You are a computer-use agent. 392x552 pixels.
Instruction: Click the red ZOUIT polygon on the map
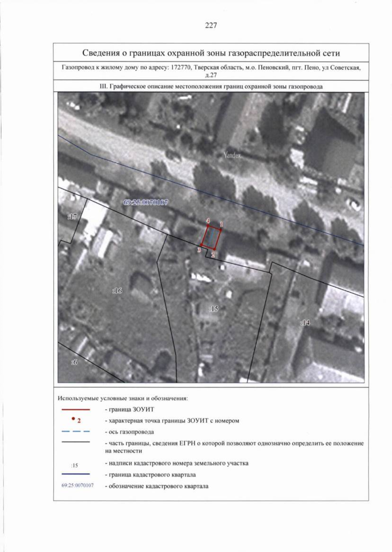(211, 237)
